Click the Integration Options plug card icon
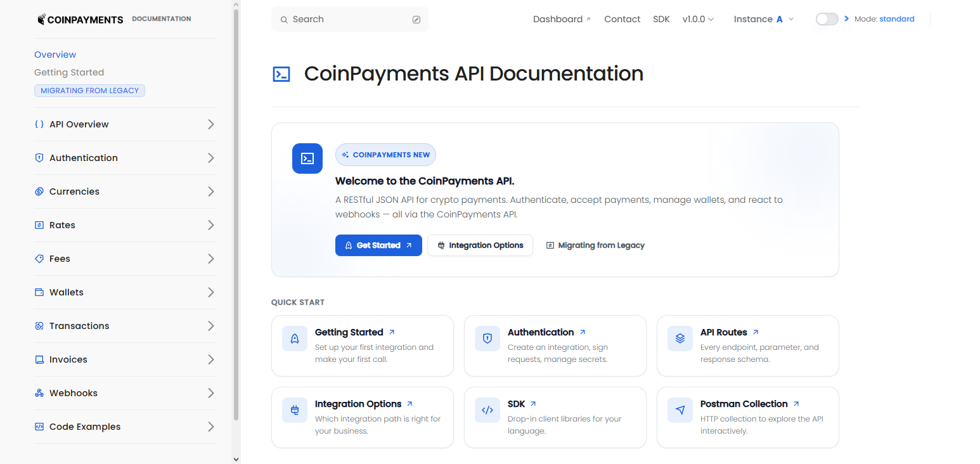 [x=295, y=410]
